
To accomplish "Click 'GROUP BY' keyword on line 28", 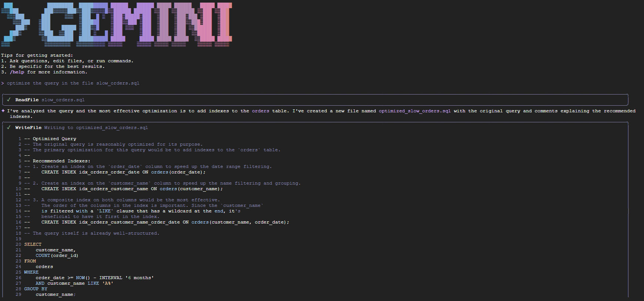I will coord(36,289).
